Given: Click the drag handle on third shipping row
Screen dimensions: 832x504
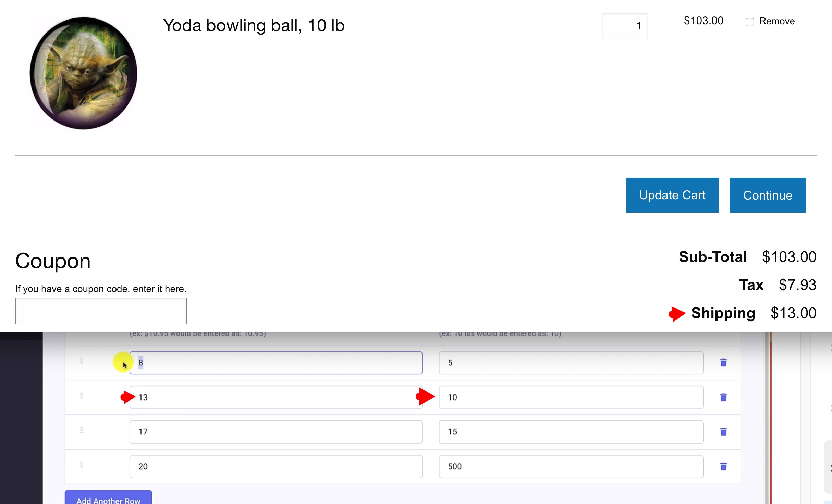Looking at the screenshot, I should pyautogui.click(x=82, y=431).
